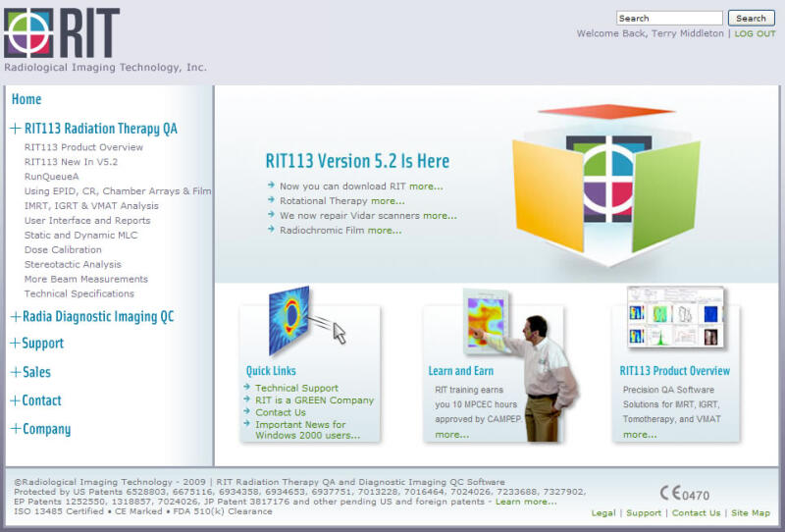Expand the Company menu section
Screen dimensions: 785x532
tap(16, 429)
